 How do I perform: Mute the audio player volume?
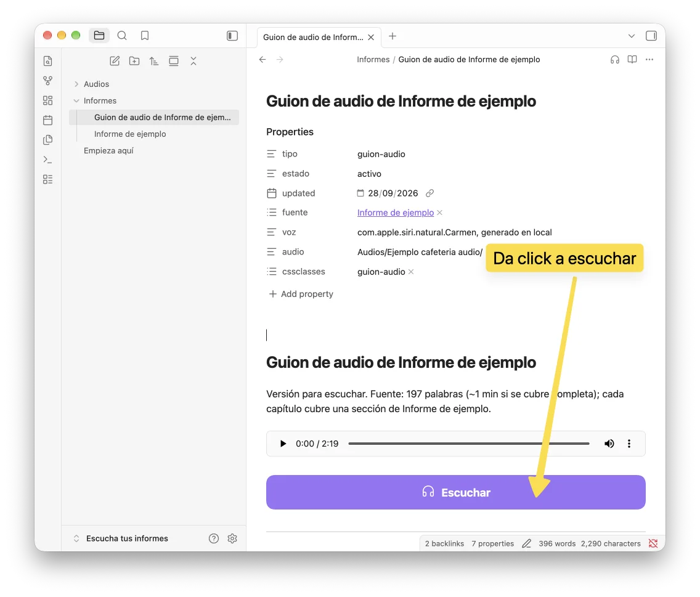tap(609, 444)
